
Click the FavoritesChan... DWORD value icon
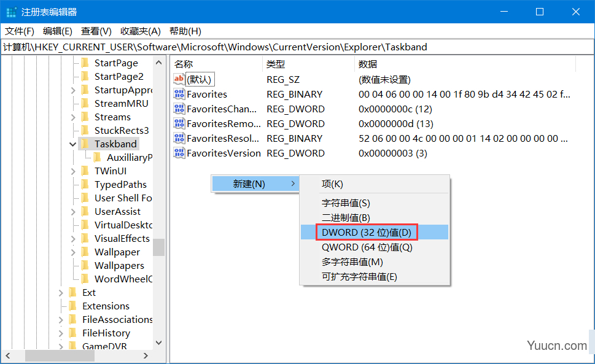(x=179, y=109)
